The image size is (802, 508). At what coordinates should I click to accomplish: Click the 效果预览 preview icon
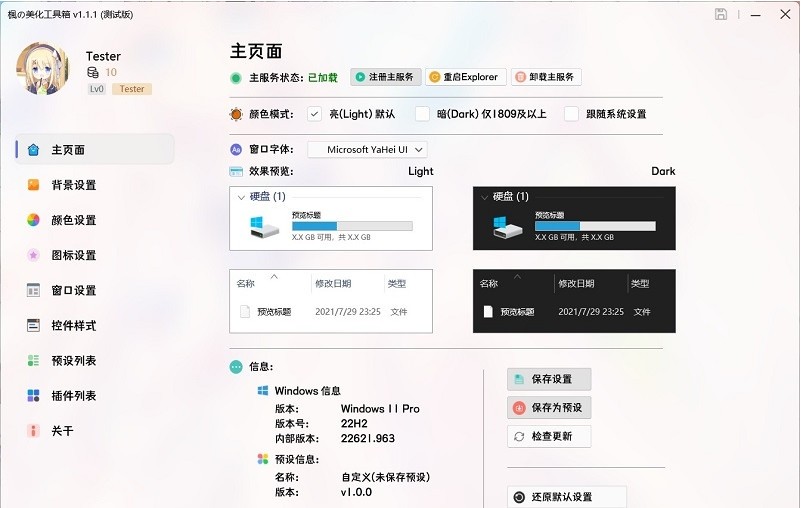click(x=236, y=171)
